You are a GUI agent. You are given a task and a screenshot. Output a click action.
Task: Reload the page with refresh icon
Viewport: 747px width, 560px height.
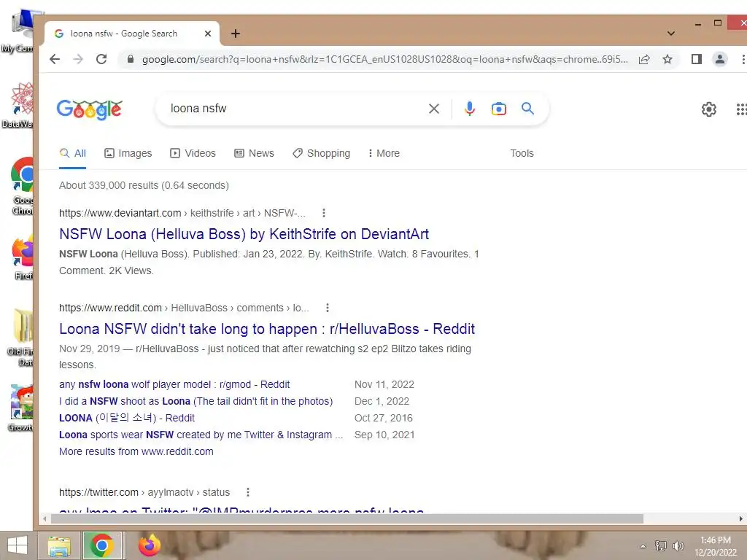coord(101,59)
